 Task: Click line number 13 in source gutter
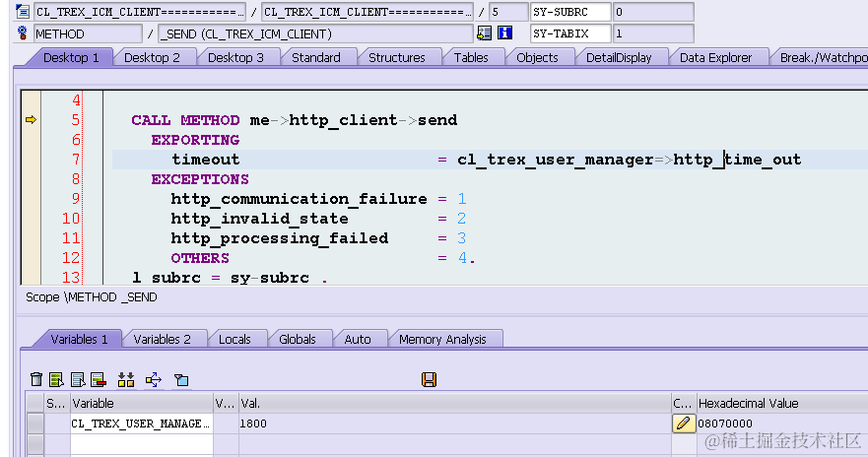(71, 277)
